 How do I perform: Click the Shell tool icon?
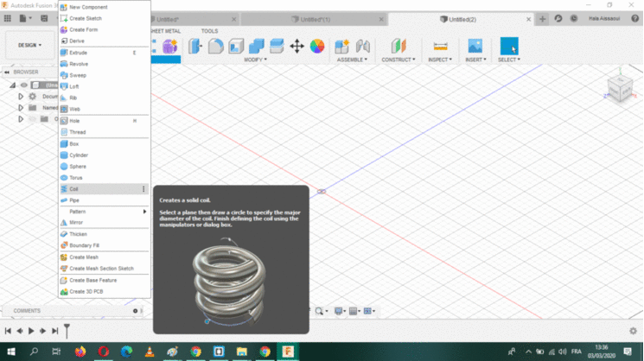pyautogui.click(x=236, y=47)
